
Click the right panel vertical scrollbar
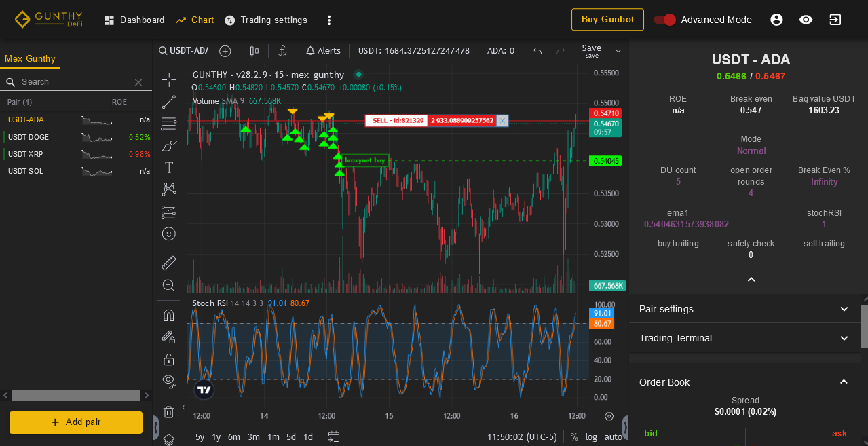(865, 326)
